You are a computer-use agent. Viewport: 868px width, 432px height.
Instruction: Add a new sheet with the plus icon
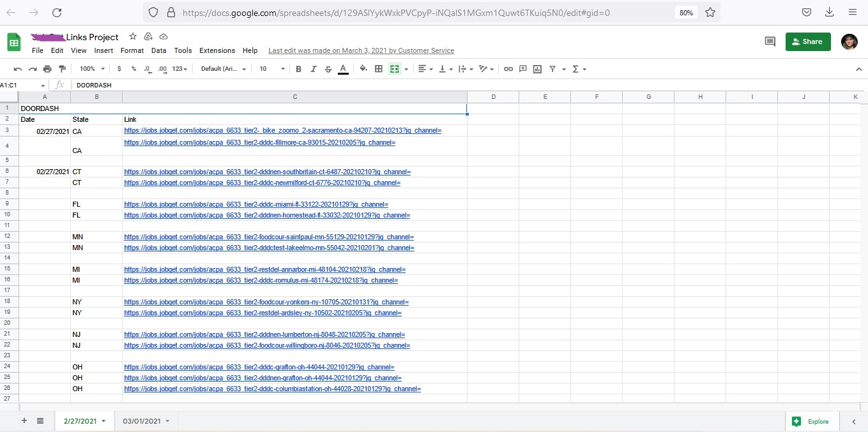24,421
